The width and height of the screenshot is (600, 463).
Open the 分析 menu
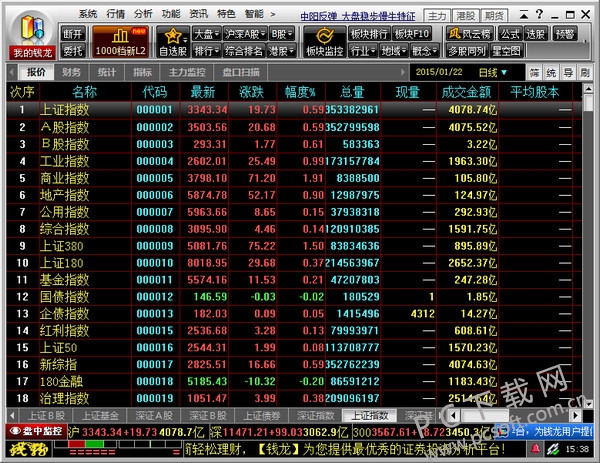point(143,15)
